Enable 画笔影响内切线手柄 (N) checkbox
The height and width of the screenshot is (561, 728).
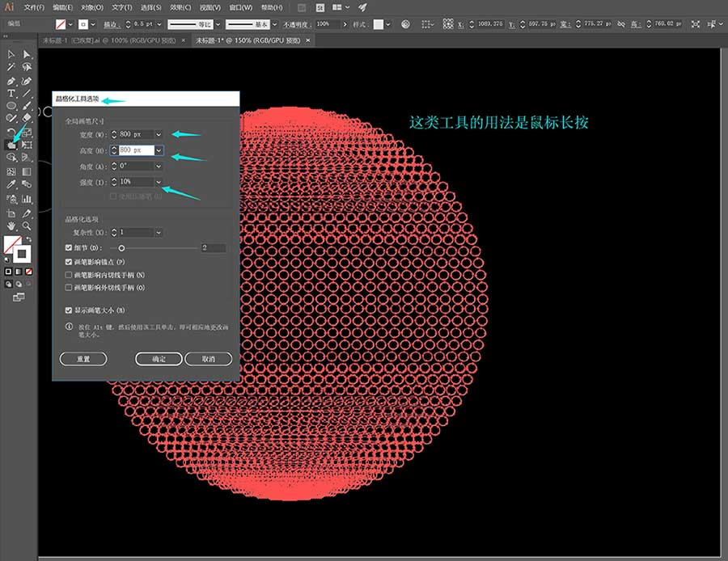coord(69,275)
